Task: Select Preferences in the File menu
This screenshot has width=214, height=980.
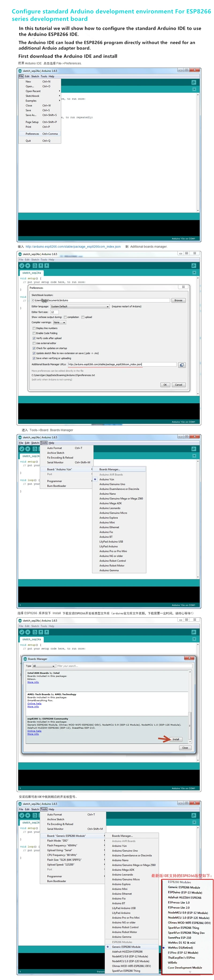Action: (x=40, y=133)
